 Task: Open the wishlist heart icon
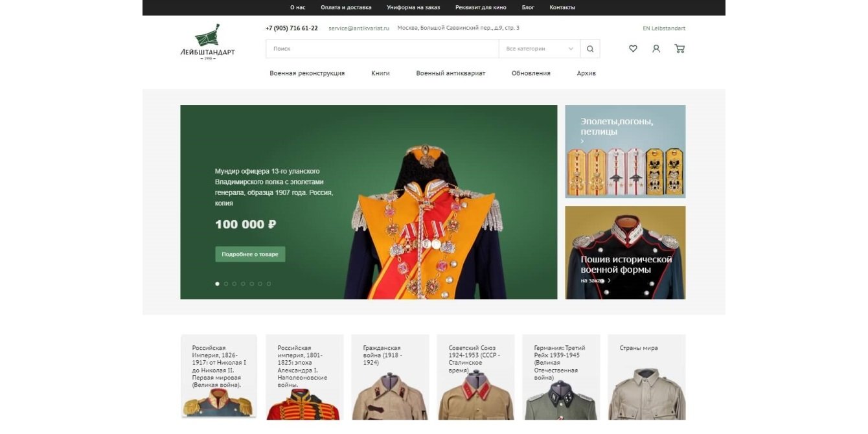tap(633, 49)
